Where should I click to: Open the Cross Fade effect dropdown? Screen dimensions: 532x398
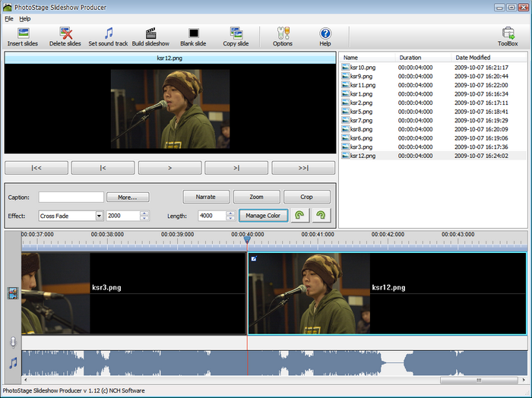[x=99, y=216]
